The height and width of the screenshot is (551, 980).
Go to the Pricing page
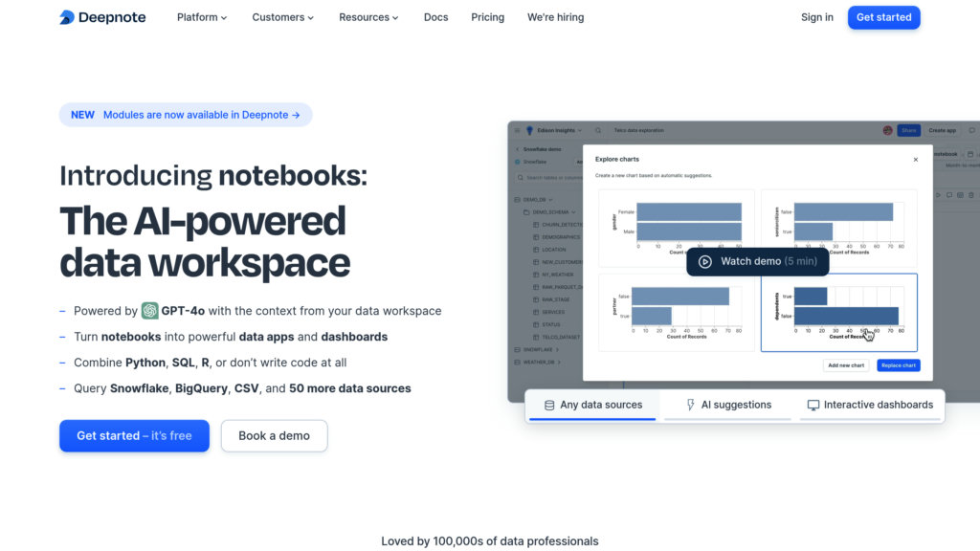[x=487, y=17]
